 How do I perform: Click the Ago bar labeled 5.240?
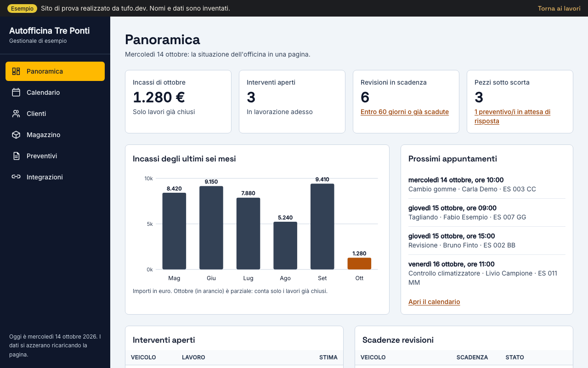285,246
